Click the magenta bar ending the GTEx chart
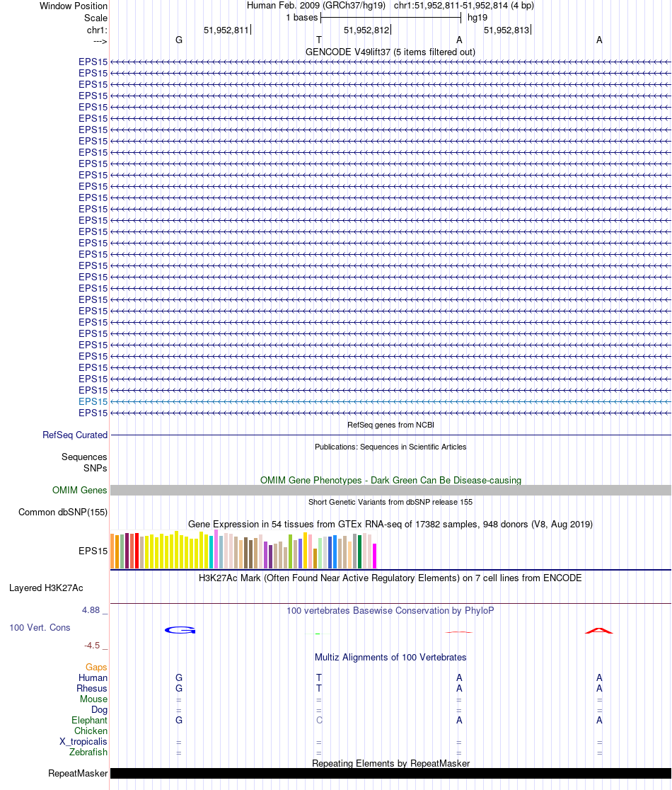 tap(374, 556)
